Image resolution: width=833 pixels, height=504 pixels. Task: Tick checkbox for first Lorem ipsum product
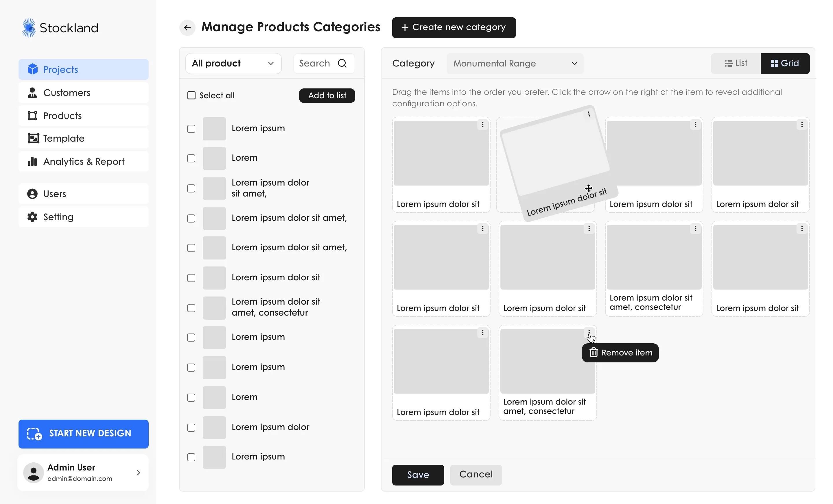[x=191, y=129]
